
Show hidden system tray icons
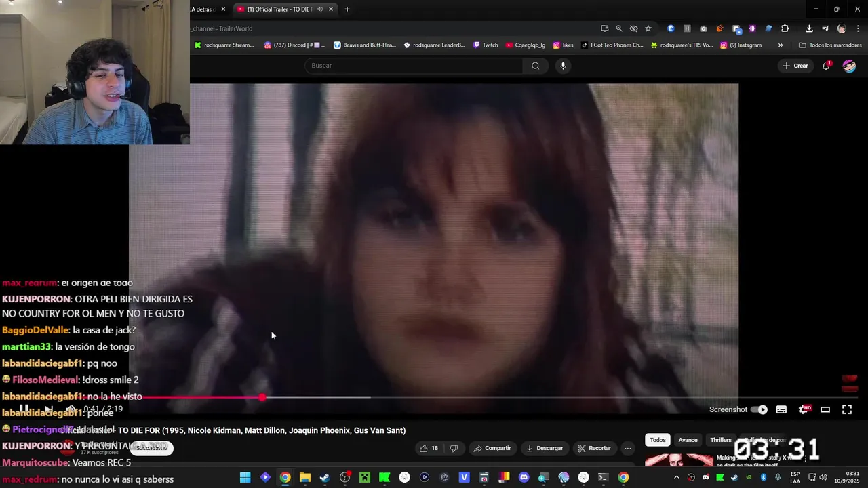[676, 477]
